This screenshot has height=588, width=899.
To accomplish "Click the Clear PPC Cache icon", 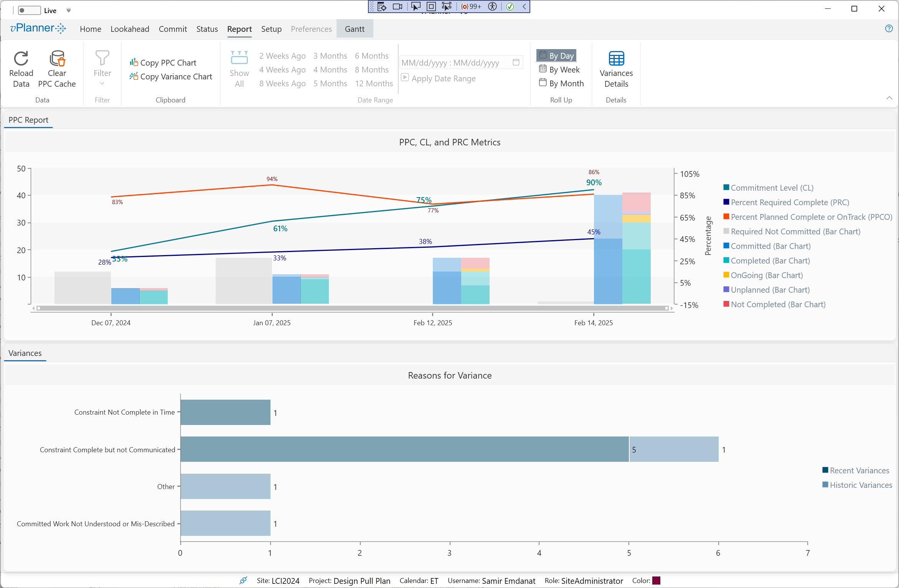I will click(57, 59).
